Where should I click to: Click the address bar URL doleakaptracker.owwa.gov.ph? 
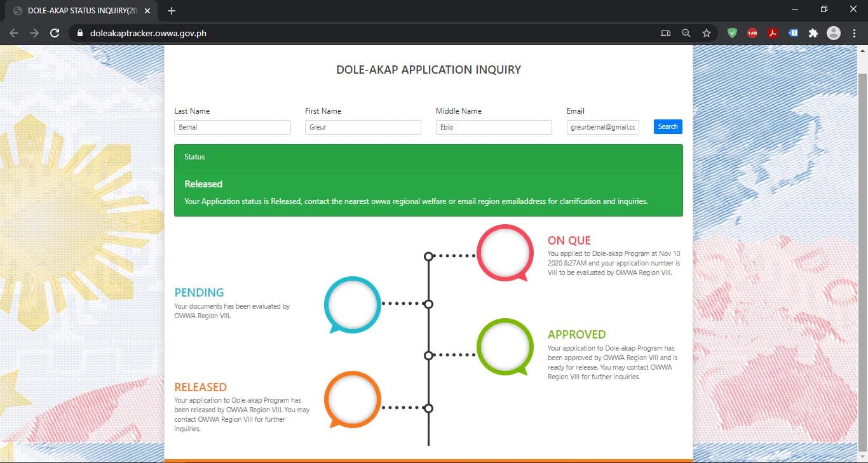(x=148, y=33)
